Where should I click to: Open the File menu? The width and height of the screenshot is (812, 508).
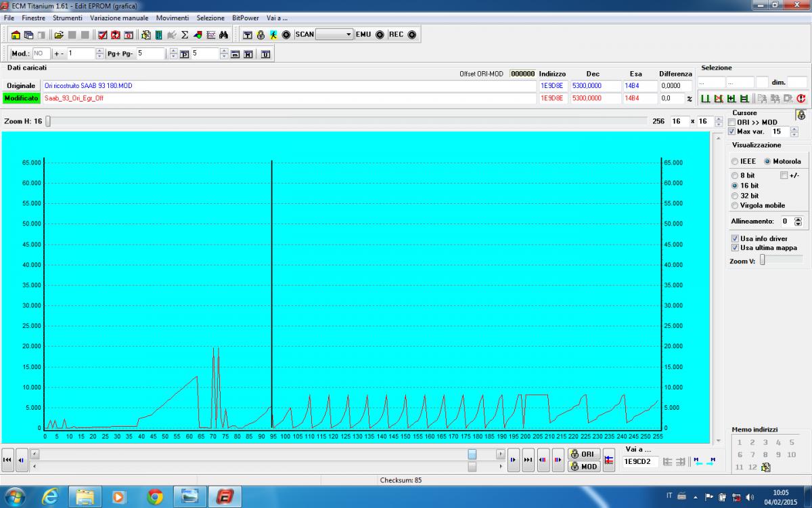(9, 18)
